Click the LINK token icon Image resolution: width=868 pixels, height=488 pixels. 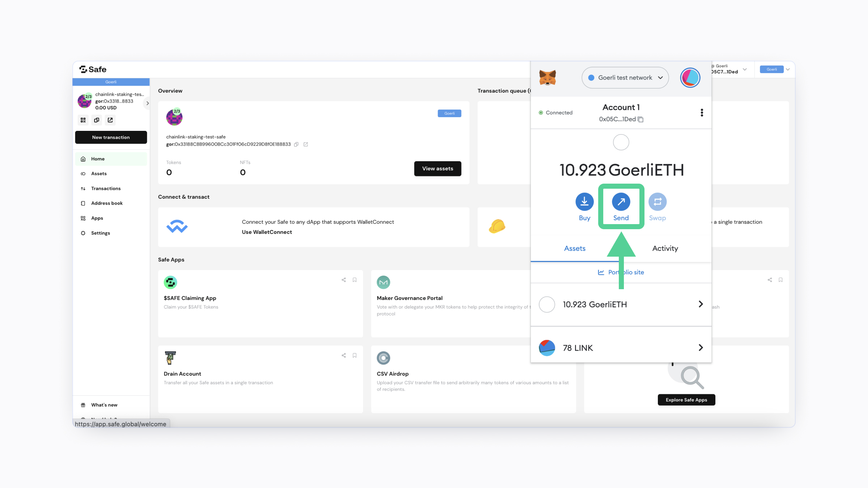[547, 348]
